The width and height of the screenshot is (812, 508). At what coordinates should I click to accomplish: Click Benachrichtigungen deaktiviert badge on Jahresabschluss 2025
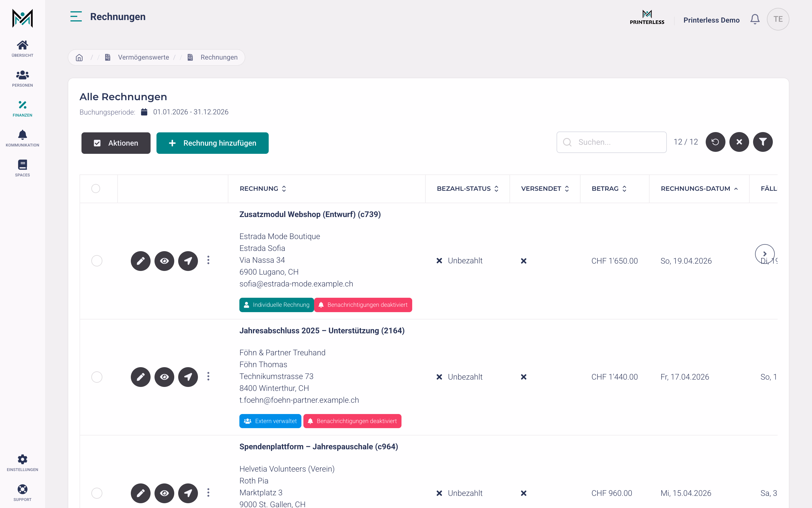point(352,421)
